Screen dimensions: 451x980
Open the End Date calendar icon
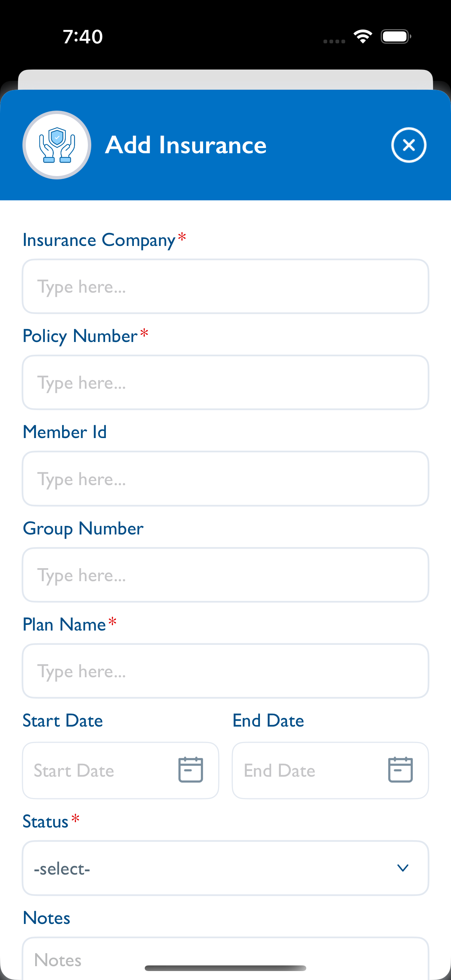point(400,770)
